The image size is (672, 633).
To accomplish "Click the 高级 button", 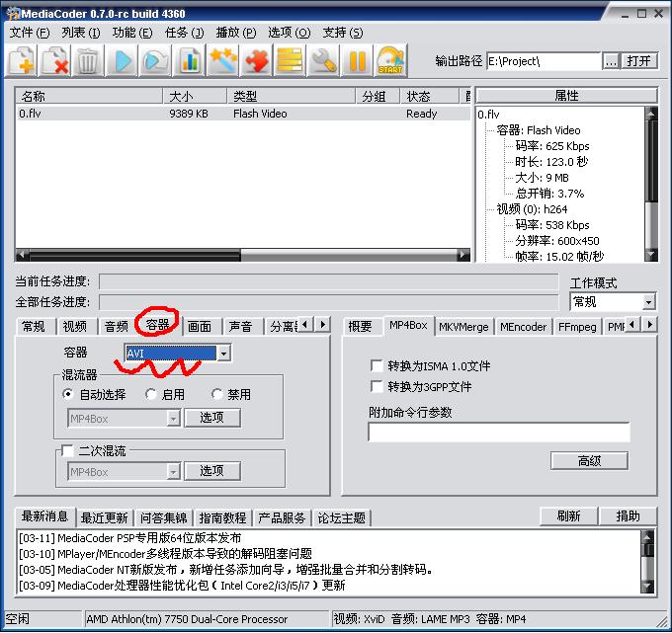I will (x=589, y=461).
